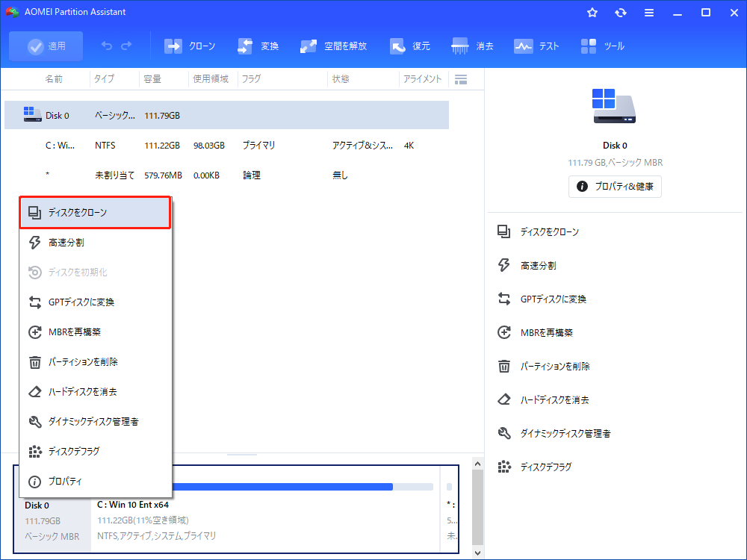Screen dimensions: 747x560
Task: Select the Disk 0 block in disk map
Action: pyautogui.click(x=52, y=521)
